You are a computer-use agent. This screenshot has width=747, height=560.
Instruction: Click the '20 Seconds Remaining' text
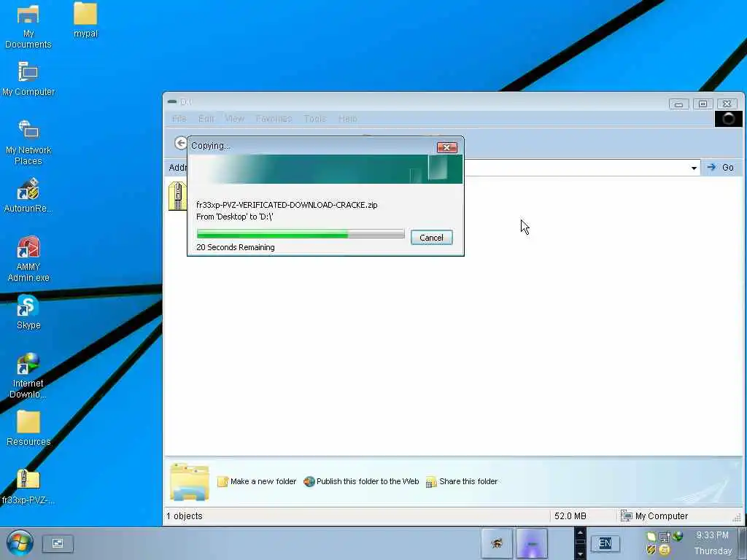click(x=236, y=247)
